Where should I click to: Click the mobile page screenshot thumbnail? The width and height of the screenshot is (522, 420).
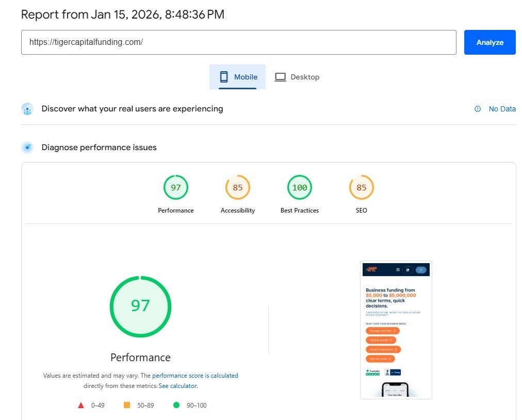point(396,330)
